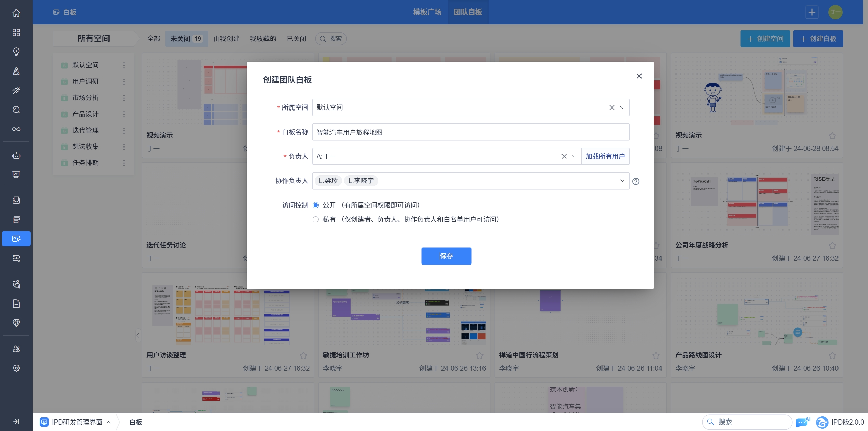Select the 私有 access control radio button
Screen dimensions: 868x431
[x=316, y=219]
